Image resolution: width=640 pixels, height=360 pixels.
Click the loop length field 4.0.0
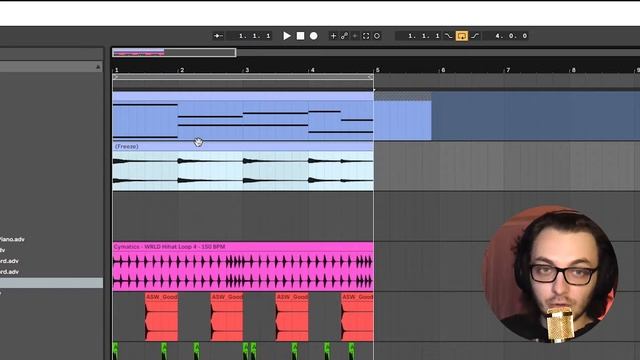pos(506,36)
